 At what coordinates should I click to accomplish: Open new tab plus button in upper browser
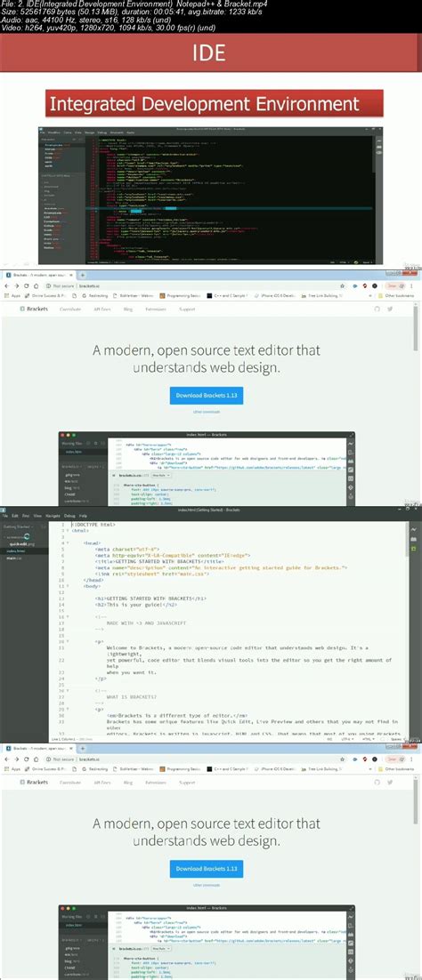point(82,275)
